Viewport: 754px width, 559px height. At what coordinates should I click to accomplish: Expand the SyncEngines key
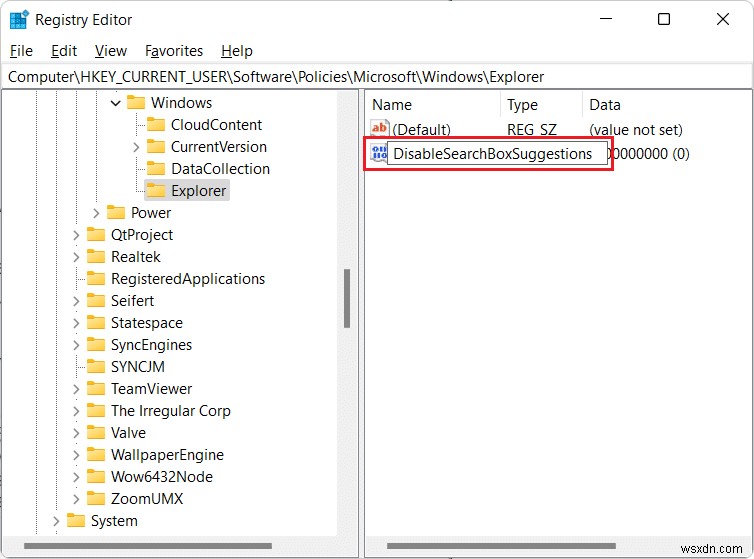pyautogui.click(x=75, y=345)
